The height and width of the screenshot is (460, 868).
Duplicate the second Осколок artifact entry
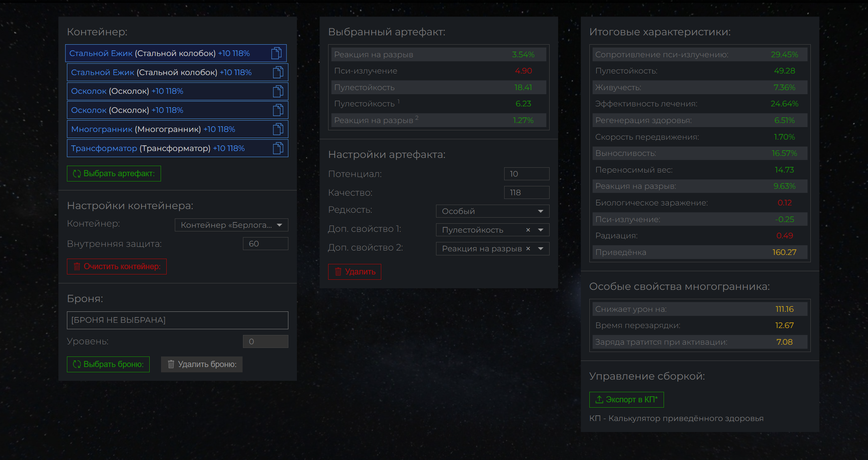point(278,110)
